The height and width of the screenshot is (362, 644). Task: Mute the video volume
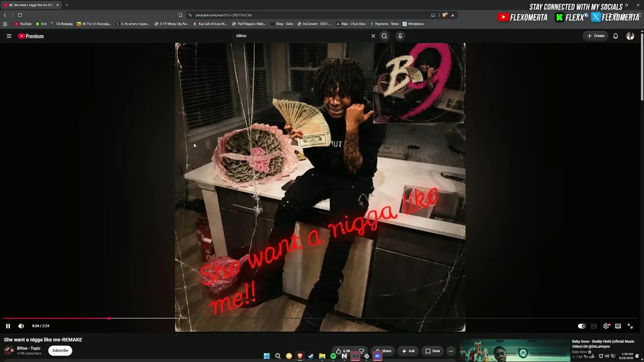[21, 326]
